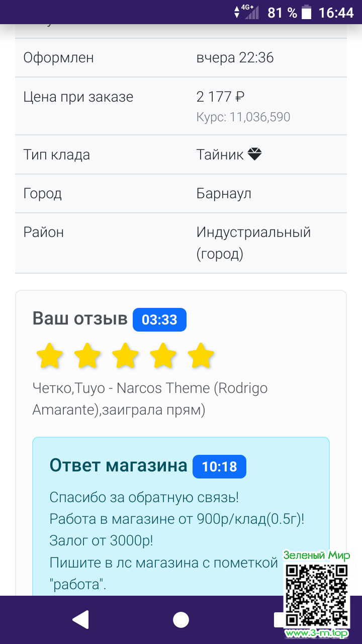Select the first rating star
Viewport: 362px width, 644px height.
[x=50, y=356]
